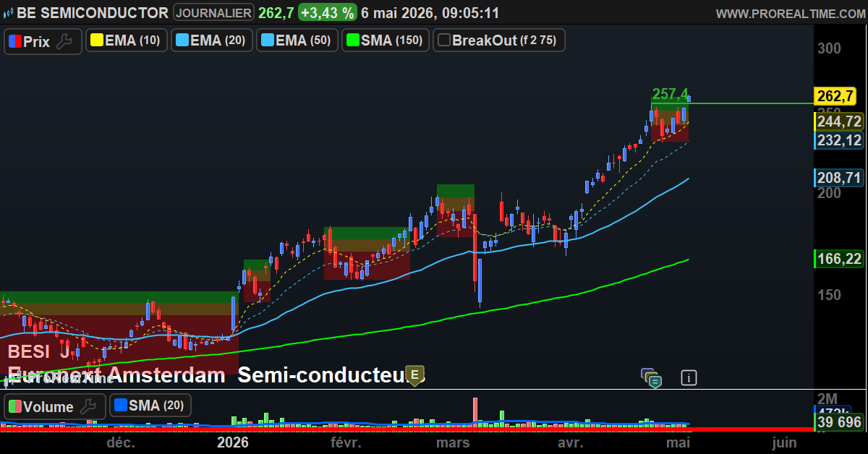Click the green SMA (150) color swatch
This screenshot has height=454, width=868.
pyautogui.click(x=352, y=40)
